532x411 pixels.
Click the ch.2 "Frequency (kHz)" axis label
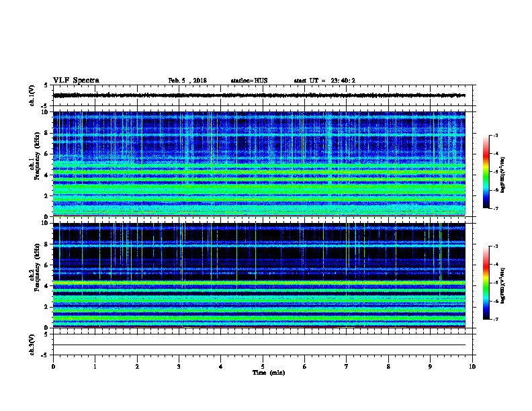(38, 267)
